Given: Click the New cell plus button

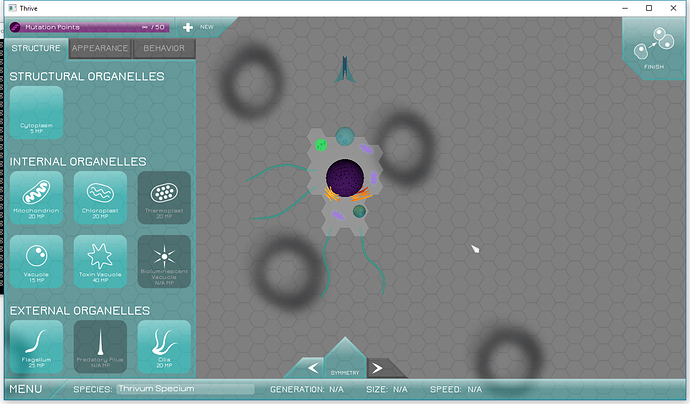Looking at the screenshot, I should (x=187, y=27).
